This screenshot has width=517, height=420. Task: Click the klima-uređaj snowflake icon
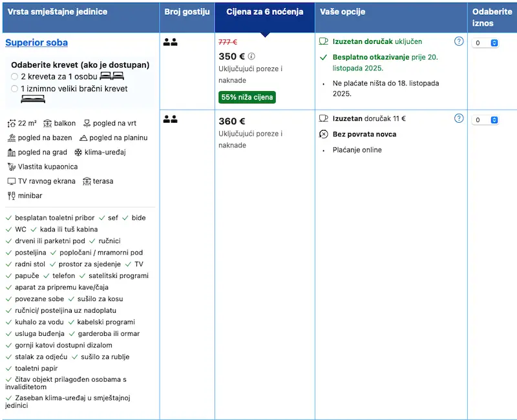78,152
